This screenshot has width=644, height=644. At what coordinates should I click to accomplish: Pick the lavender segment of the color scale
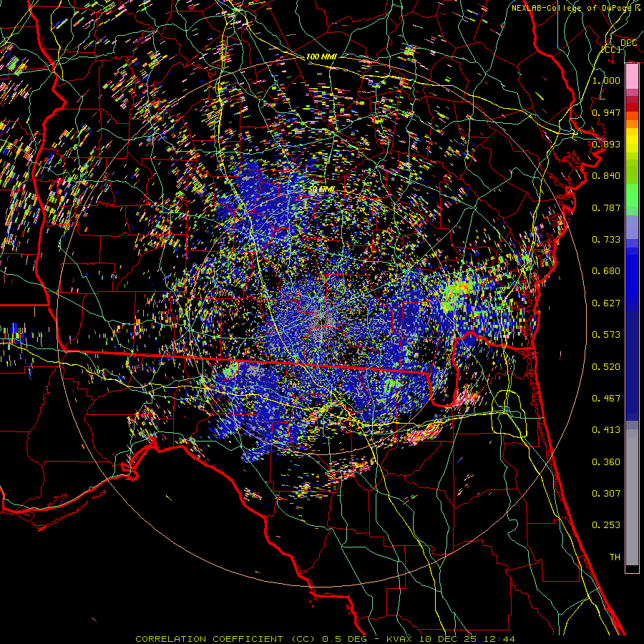pyautogui.click(x=632, y=227)
